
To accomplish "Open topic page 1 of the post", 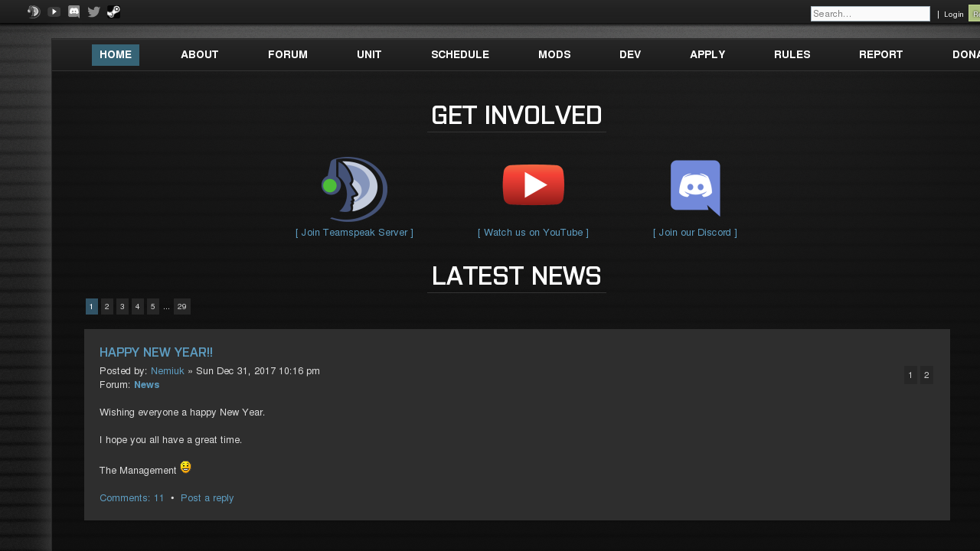I will pos(910,375).
